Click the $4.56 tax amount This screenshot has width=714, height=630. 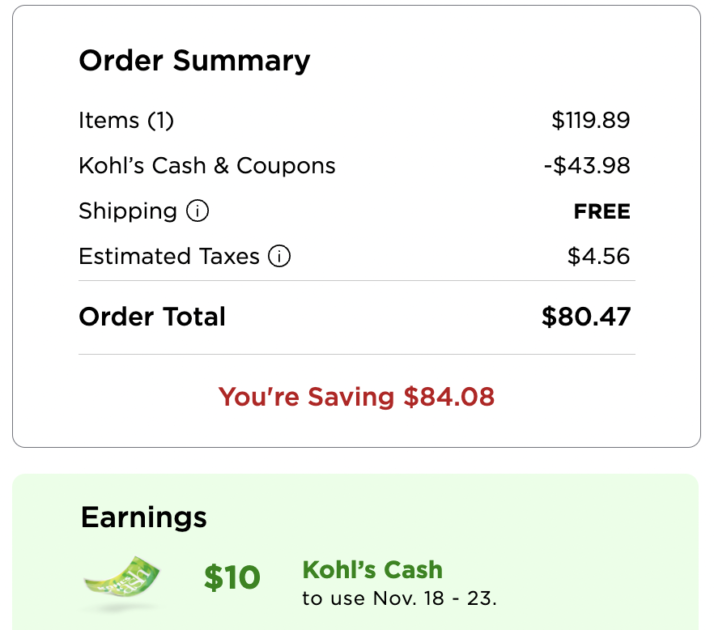(x=598, y=257)
